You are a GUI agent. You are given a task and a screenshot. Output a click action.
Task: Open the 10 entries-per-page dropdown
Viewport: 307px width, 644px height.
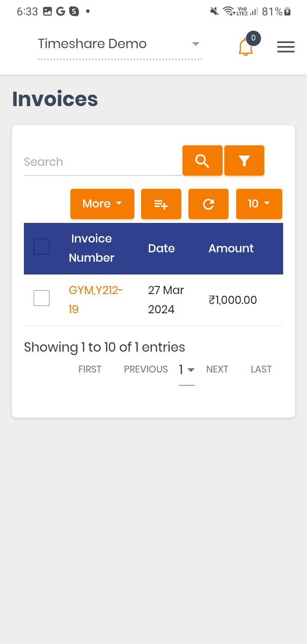[x=259, y=204]
